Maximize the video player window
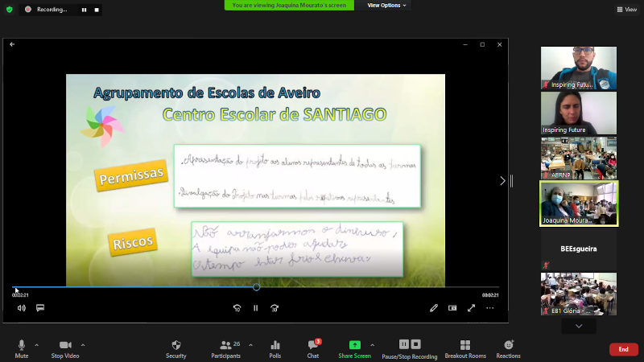This screenshot has height=362, width=644. (x=482, y=44)
